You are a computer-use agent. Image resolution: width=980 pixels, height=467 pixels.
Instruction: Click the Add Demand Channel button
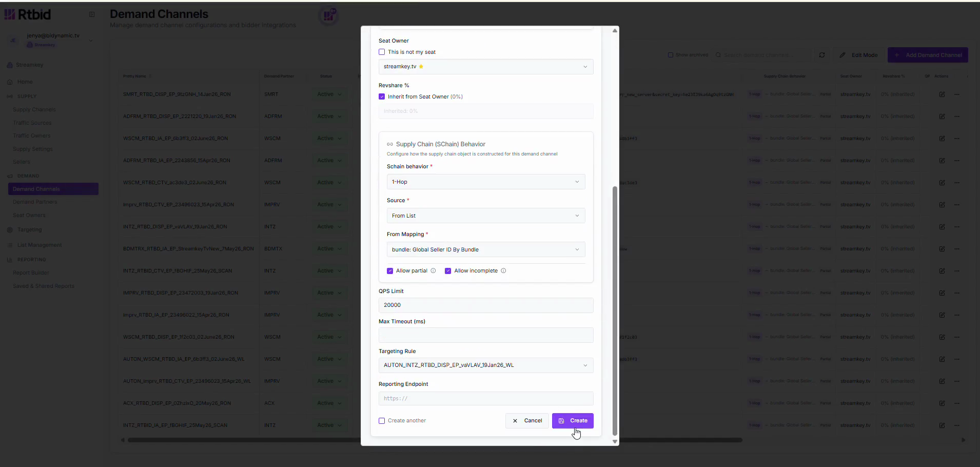[928, 55]
